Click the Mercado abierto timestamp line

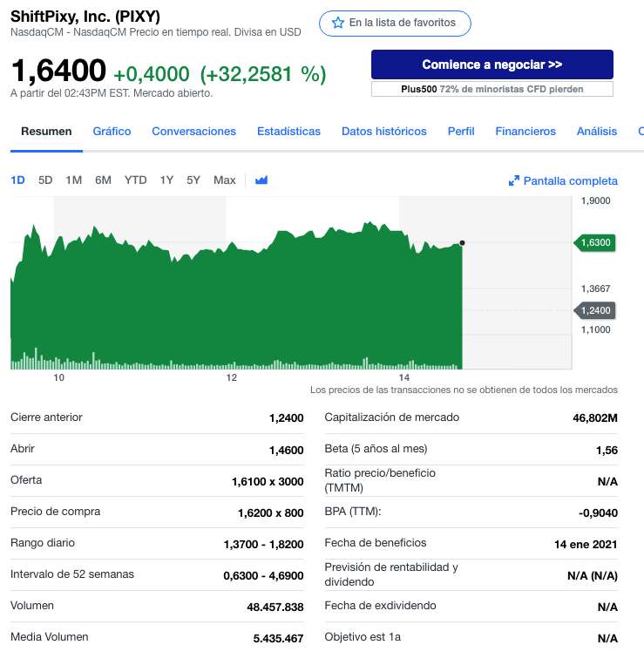click(x=112, y=93)
